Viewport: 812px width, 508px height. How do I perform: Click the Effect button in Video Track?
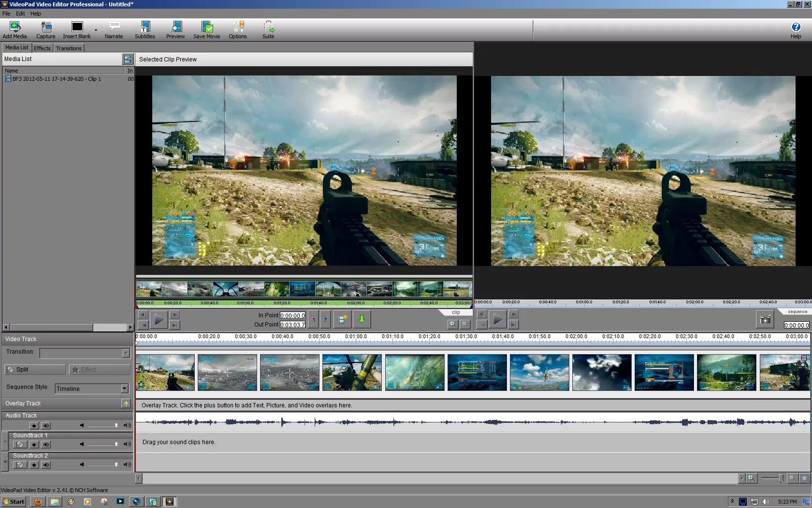[x=100, y=370]
